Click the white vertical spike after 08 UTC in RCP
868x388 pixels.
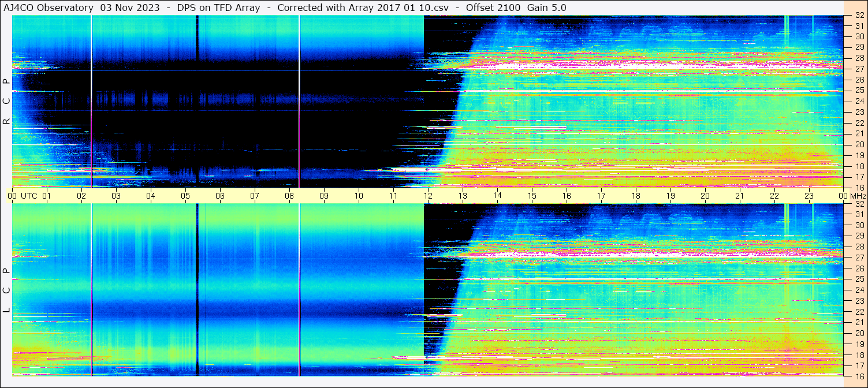299,101
